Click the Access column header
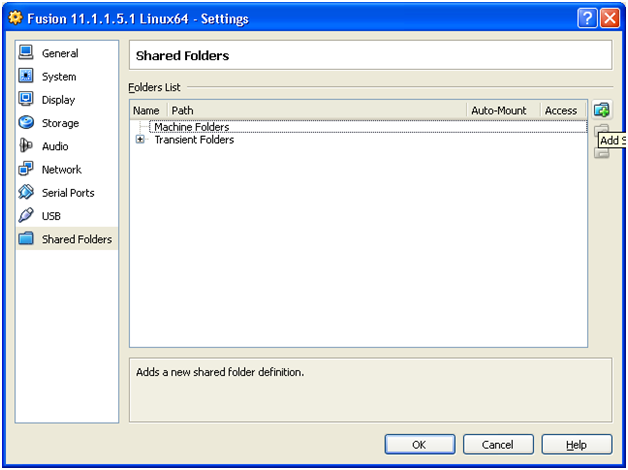The width and height of the screenshot is (628, 470). (x=563, y=110)
